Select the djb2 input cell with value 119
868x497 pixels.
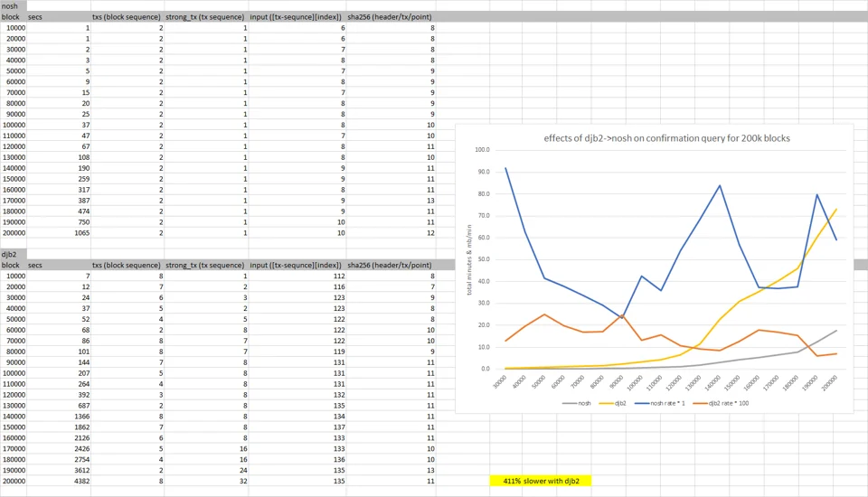[x=297, y=352]
